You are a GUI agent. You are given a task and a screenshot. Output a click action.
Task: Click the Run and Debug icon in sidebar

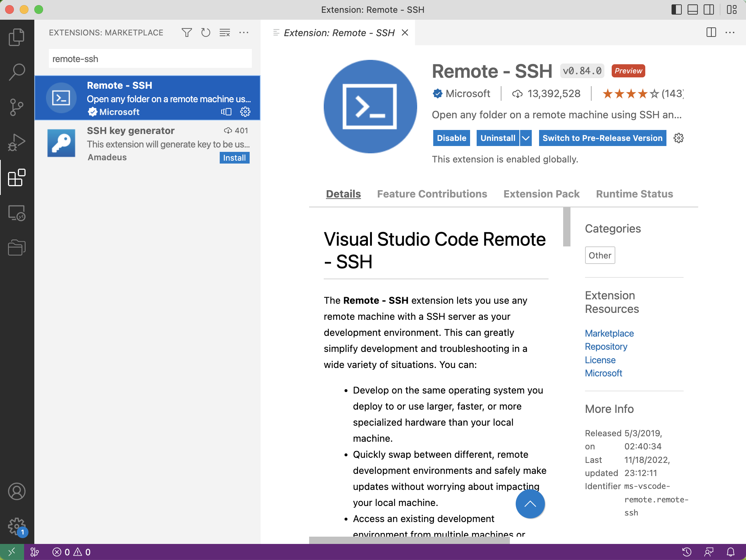coord(16,142)
